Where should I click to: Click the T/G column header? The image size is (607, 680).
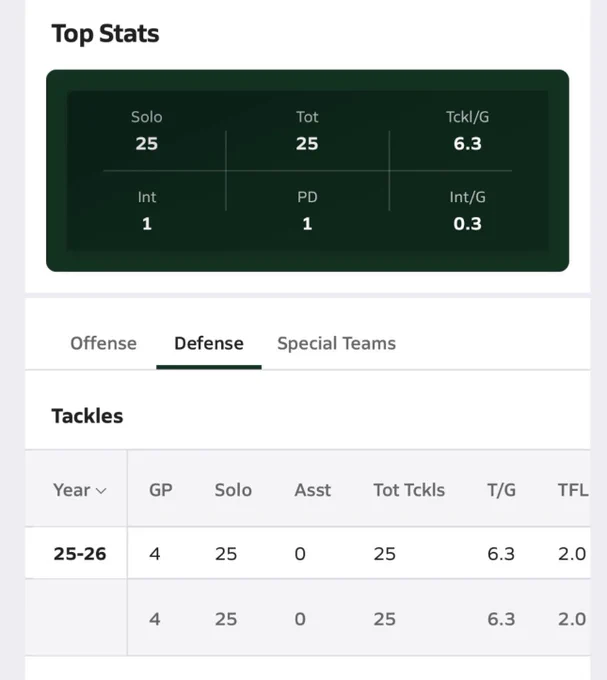pyautogui.click(x=502, y=490)
